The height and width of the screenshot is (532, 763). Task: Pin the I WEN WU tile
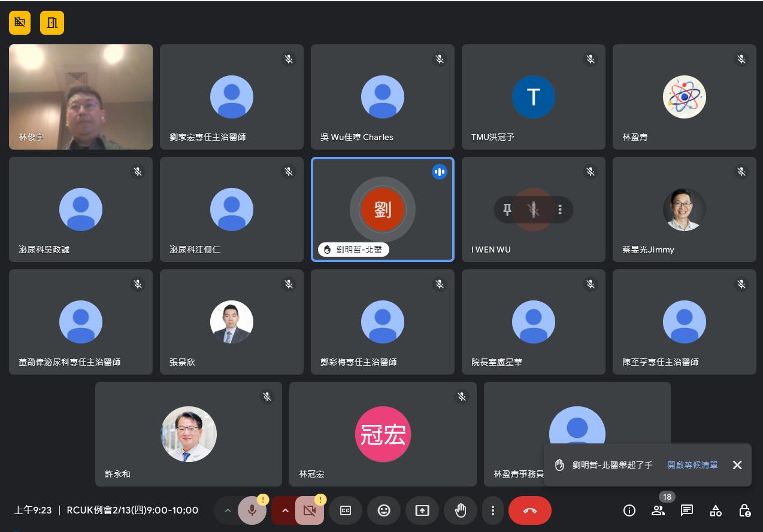point(507,209)
